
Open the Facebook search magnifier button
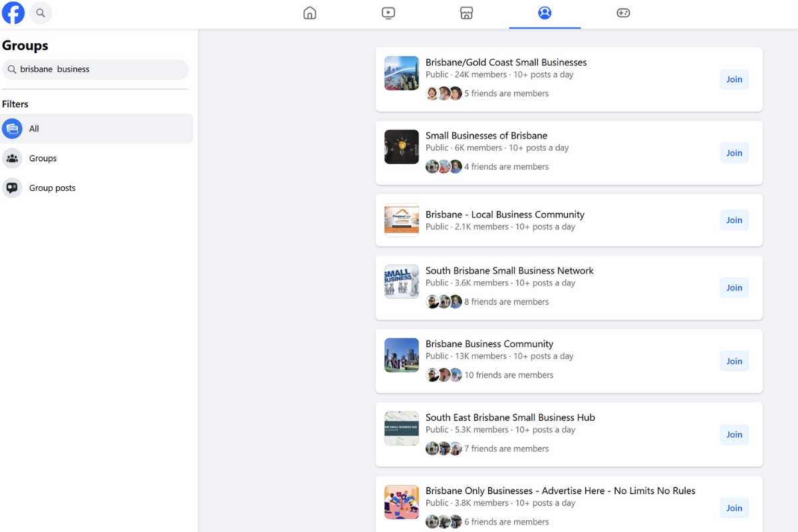pyautogui.click(x=41, y=13)
